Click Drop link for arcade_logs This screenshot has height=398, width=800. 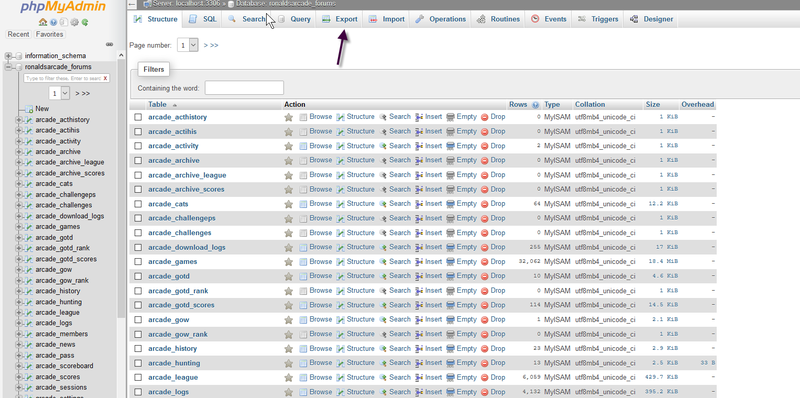point(498,392)
